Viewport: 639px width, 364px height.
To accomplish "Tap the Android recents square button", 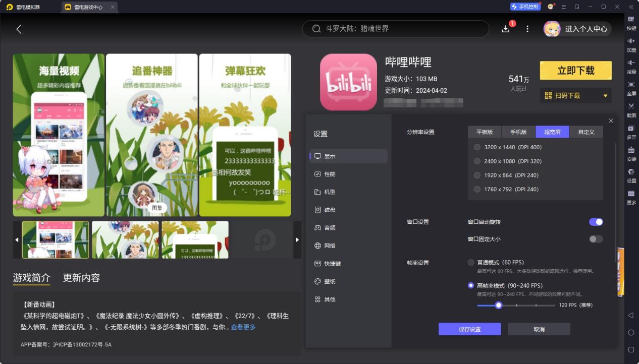I will pos(631,349).
